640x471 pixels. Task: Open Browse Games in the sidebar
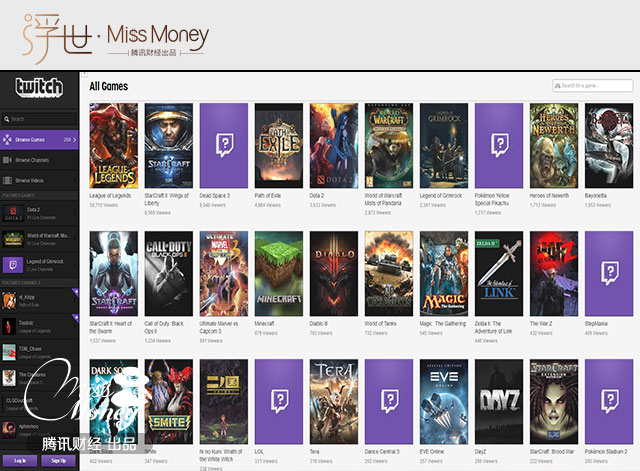(x=39, y=140)
